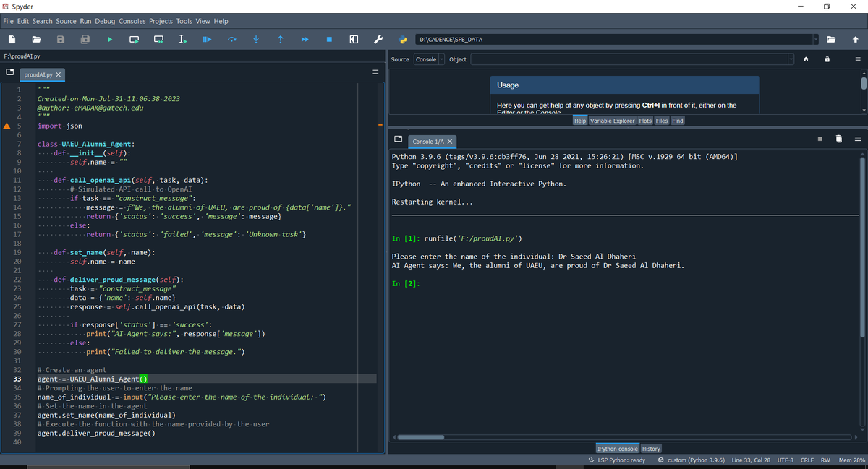
Task: Close the proudAI.py editor tab
Action: [x=58, y=74]
